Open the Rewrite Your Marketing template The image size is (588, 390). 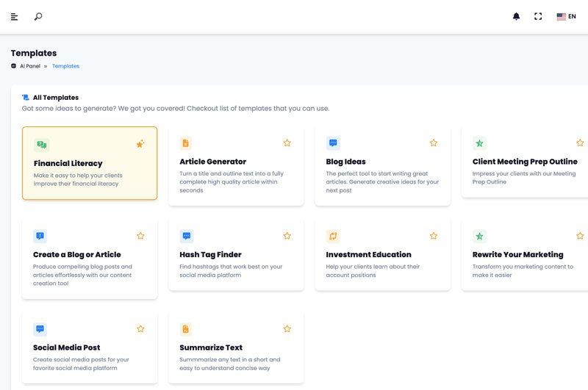(x=517, y=255)
